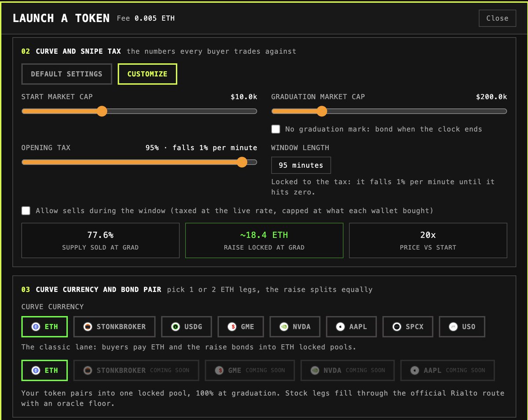Click the SPCX token icon
The height and width of the screenshot is (420, 528).
397,327
